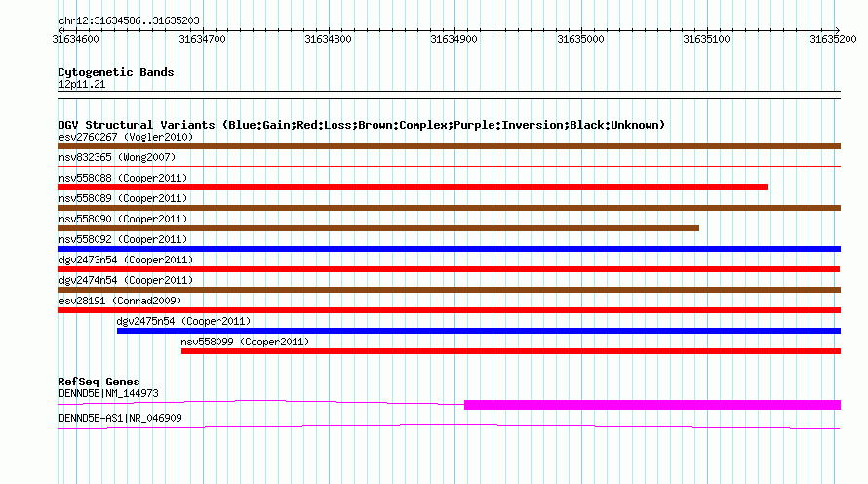Open the esv2760267 (Vogler2010) label

point(126,137)
